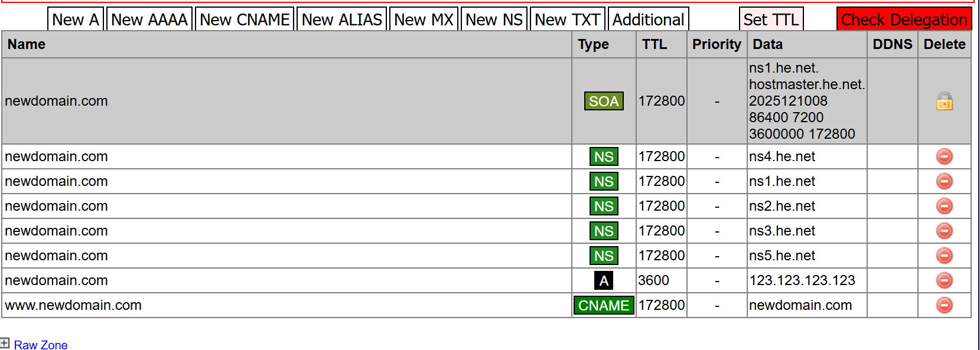Delete the ns2.he.net NS record
The height and width of the screenshot is (350, 980).
[x=944, y=206]
